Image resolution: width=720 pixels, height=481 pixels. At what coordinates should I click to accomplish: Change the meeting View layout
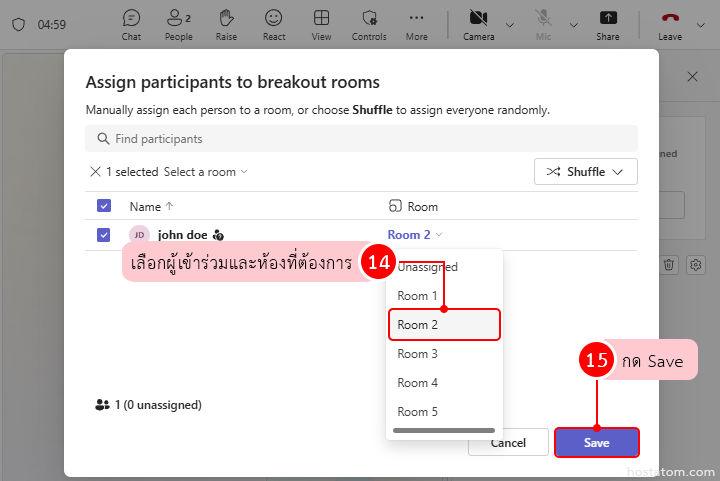click(321, 23)
